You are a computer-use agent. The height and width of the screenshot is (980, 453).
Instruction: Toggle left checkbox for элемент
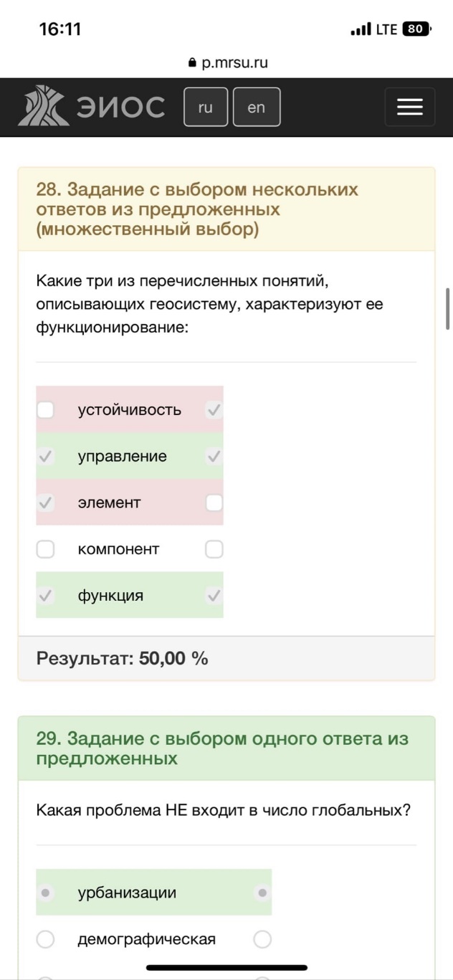click(x=46, y=503)
